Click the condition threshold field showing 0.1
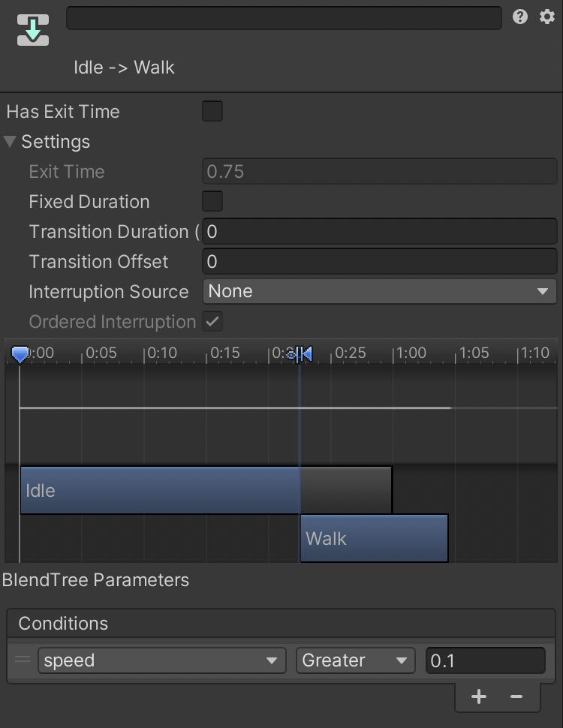Viewport: 563px width, 728px height. pyautogui.click(x=485, y=660)
